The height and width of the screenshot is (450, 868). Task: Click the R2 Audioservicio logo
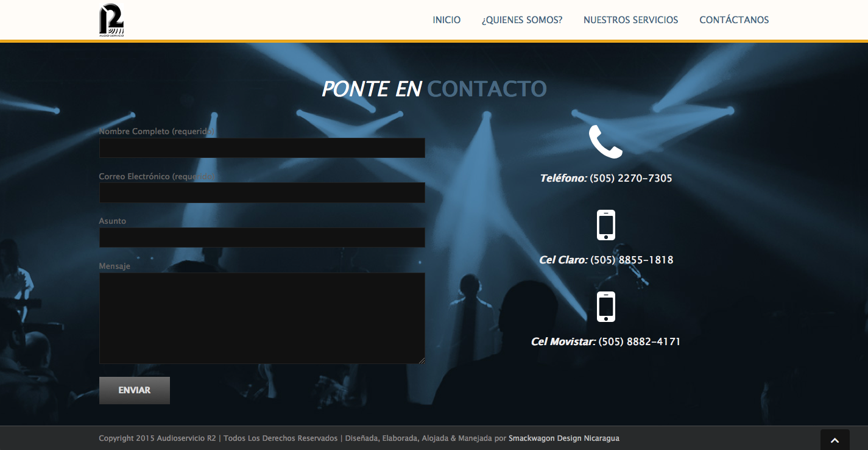(111, 20)
